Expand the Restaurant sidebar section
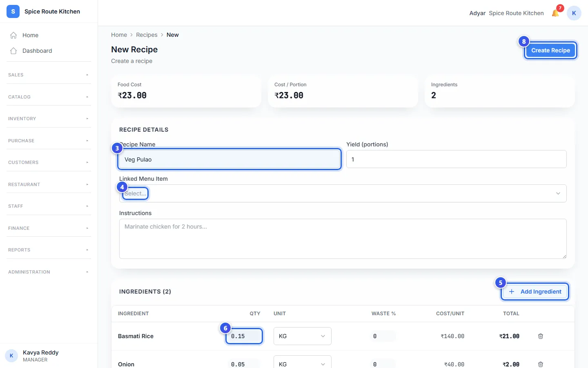 coord(49,184)
